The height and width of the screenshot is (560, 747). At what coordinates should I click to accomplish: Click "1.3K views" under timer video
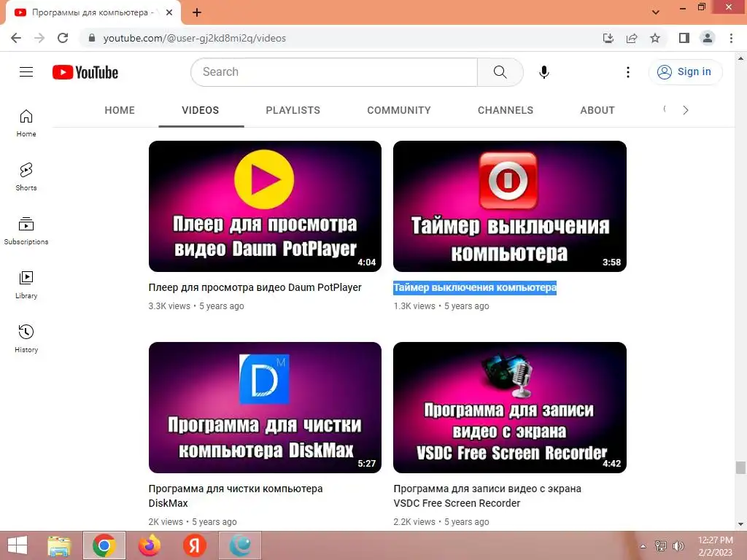pyautogui.click(x=414, y=306)
